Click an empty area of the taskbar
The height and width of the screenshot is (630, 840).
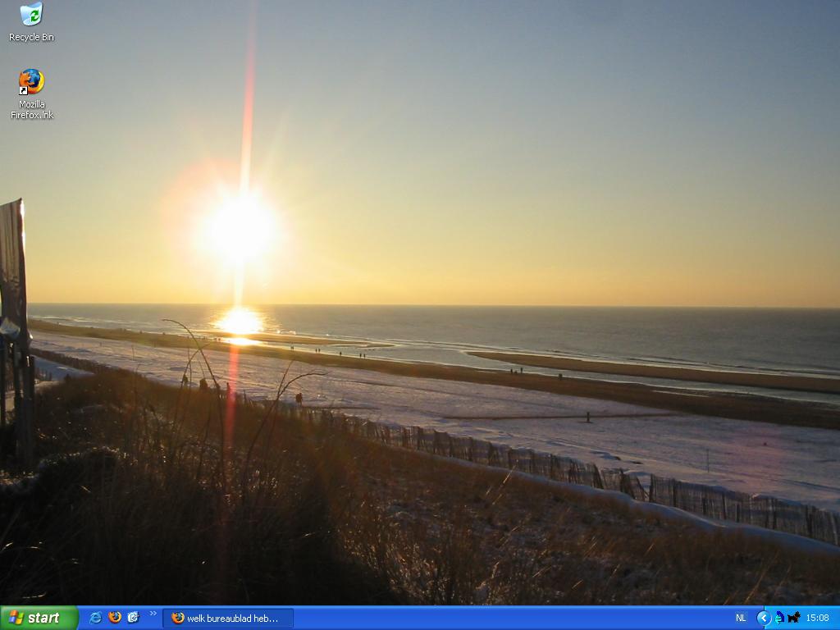(509, 618)
